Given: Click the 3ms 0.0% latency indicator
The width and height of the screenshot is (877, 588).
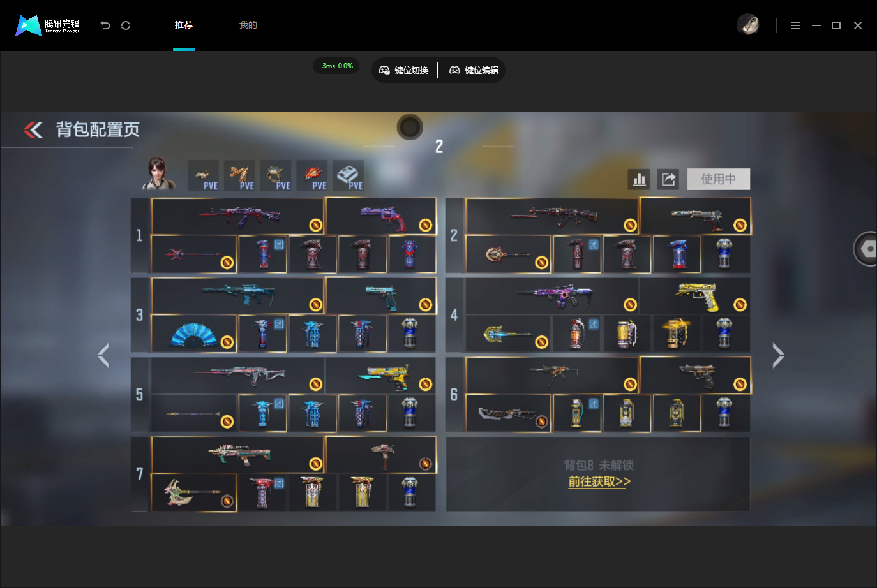Looking at the screenshot, I should point(337,66).
